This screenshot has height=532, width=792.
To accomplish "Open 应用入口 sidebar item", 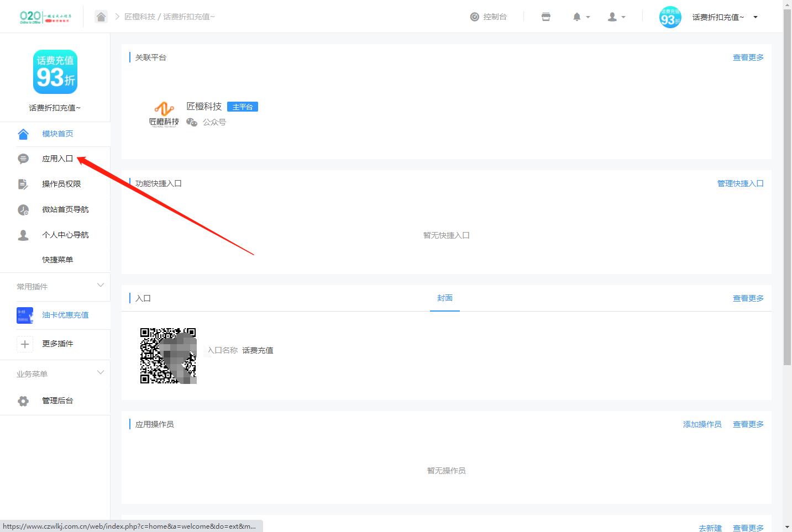I will pyautogui.click(x=57, y=159).
